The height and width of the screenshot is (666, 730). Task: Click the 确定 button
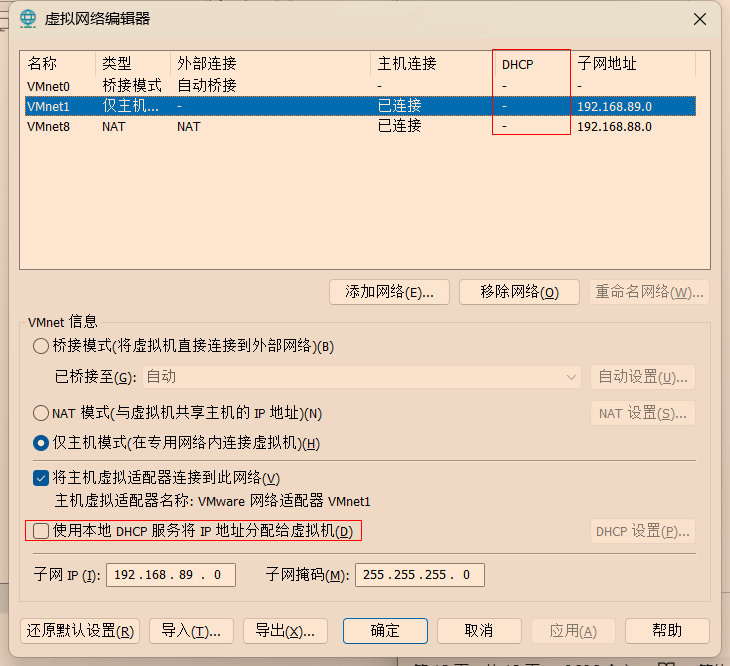click(385, 631)
